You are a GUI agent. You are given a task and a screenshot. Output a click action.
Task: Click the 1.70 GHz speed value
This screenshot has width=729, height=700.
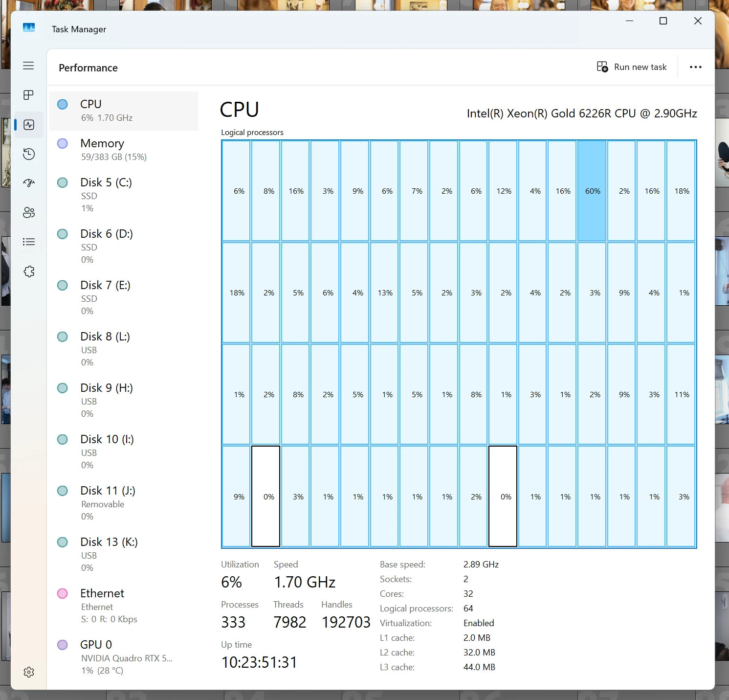tap(305, 582)
